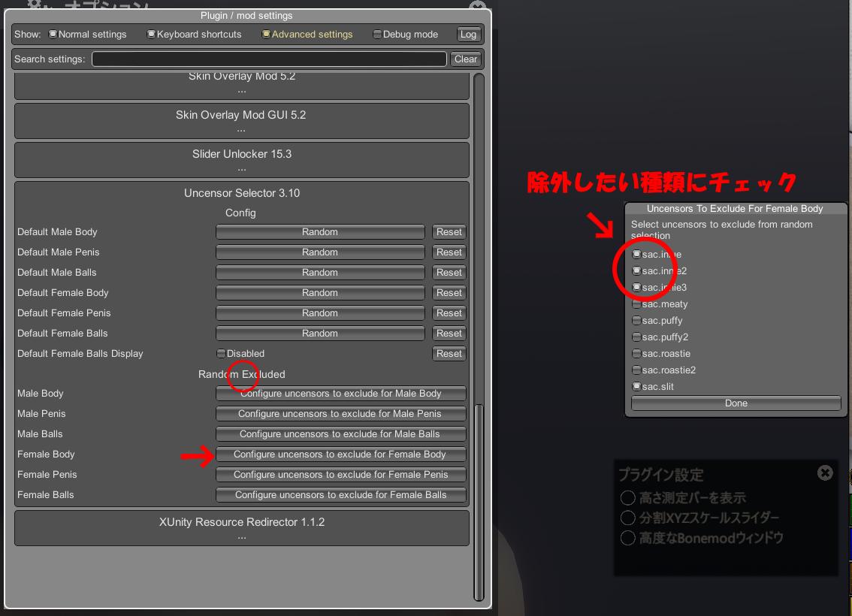Open the Log button
The image size is (852, 616).
click(x=468, y=35)
